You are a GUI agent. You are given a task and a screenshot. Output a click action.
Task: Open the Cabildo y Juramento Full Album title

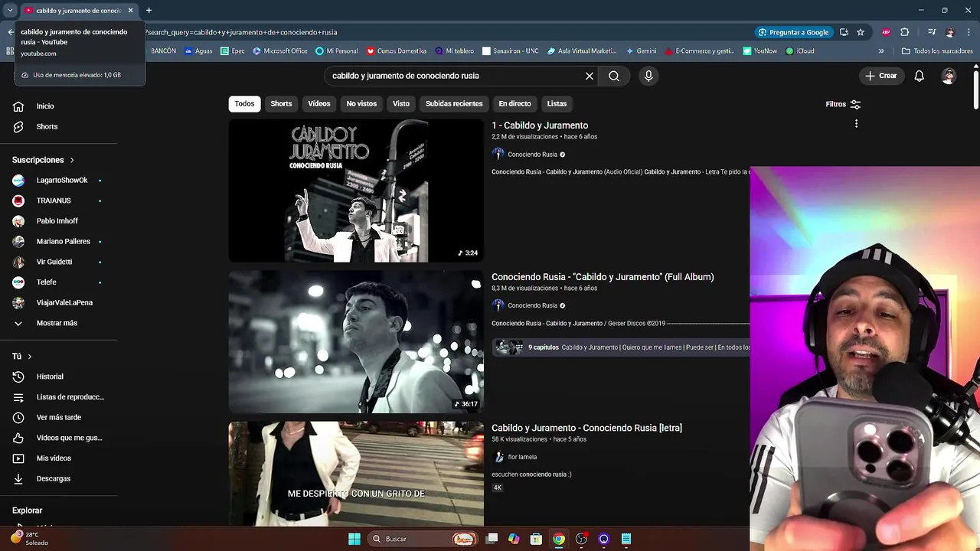pos(603,277)
